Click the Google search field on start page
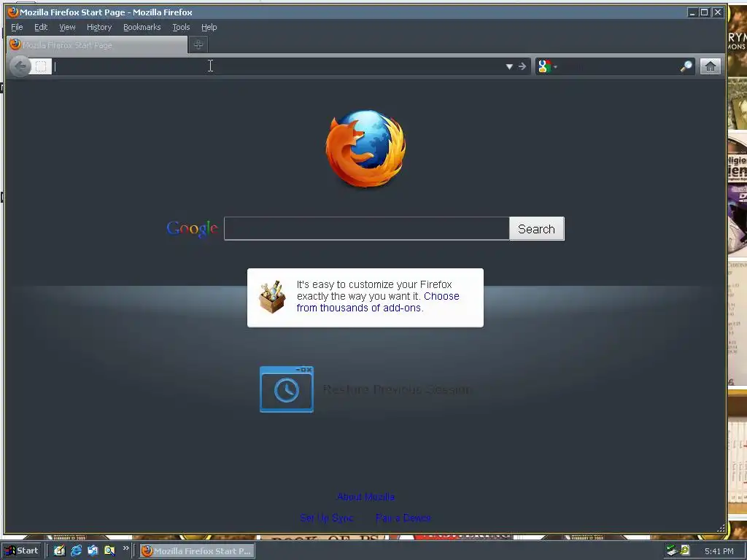 click(366, 228)
